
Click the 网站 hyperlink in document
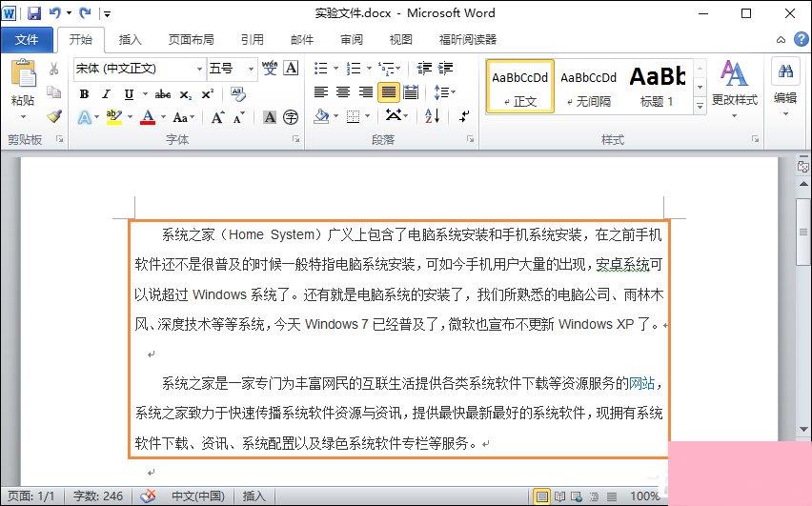click(641, 383)
